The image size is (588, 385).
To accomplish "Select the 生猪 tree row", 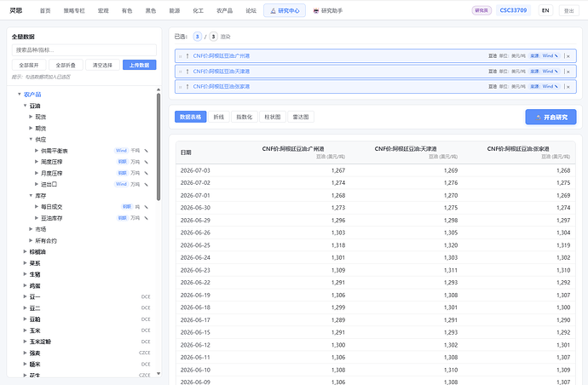I will pyautogui.click(x=35, y=274).
